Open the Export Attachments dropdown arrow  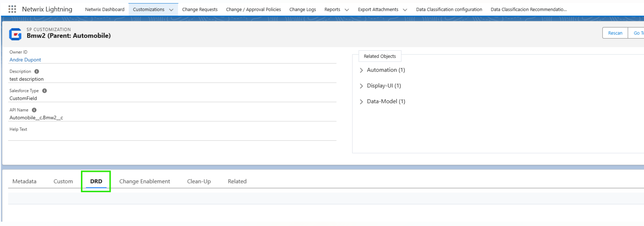(405, 10)
